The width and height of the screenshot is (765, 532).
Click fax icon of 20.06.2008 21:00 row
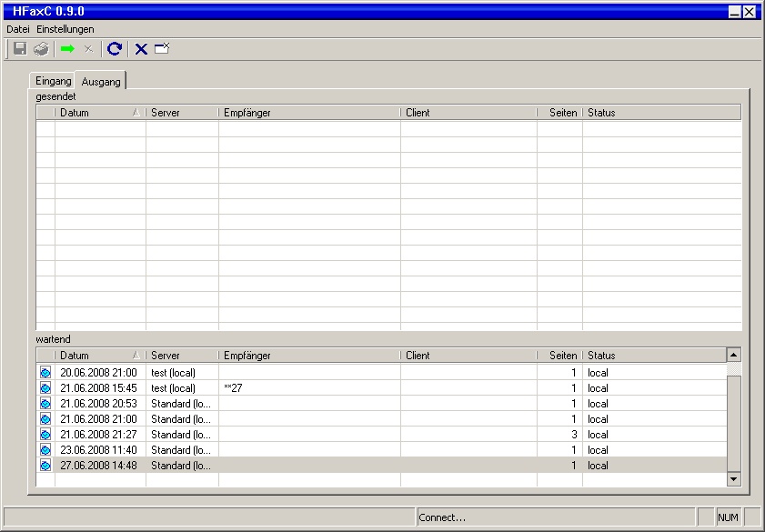[45, 373]
